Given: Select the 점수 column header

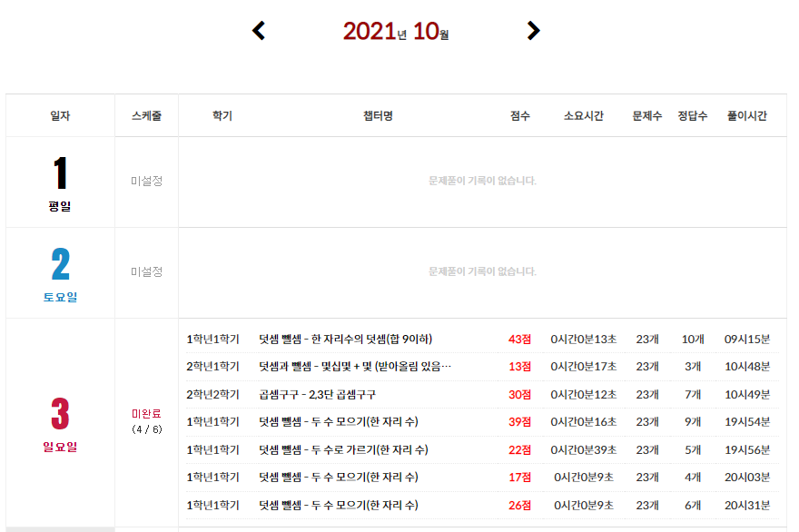Looking at the screenshot, I should pyautogui.click(x=519, y=115).
